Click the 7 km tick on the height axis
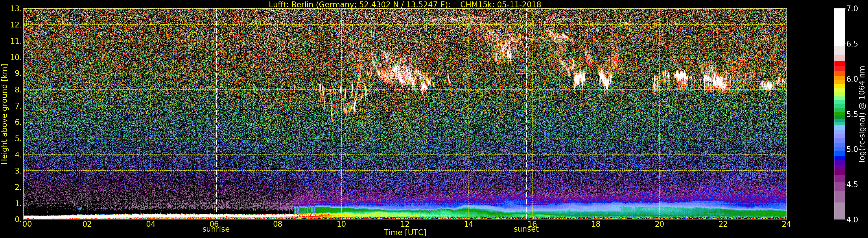This screenshot has height=238, width=868. (x=18, y=106)
